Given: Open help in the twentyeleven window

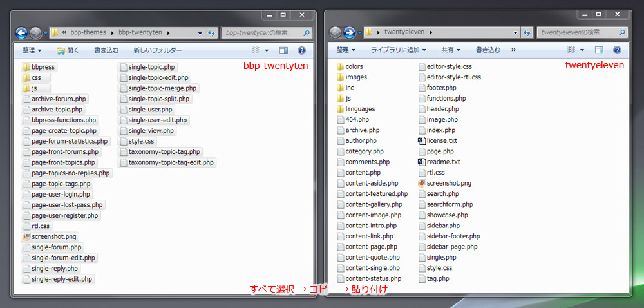Looking at the screenshot, I should click(616, 50).
